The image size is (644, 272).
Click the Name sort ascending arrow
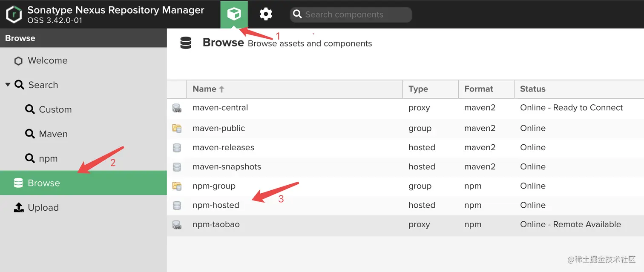(x=221, y=89)
